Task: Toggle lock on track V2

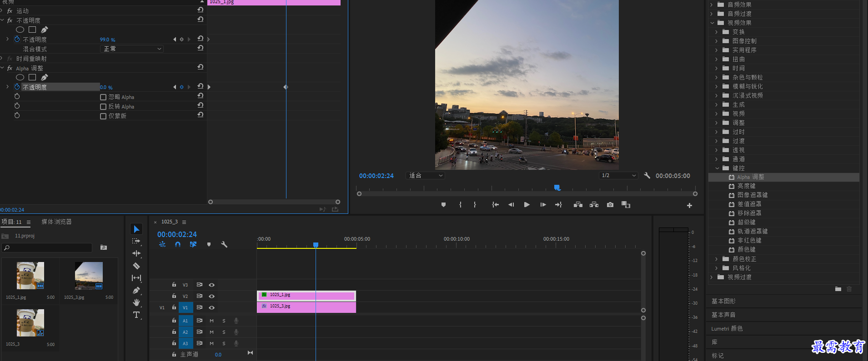Action: click(x=174, y=296)
